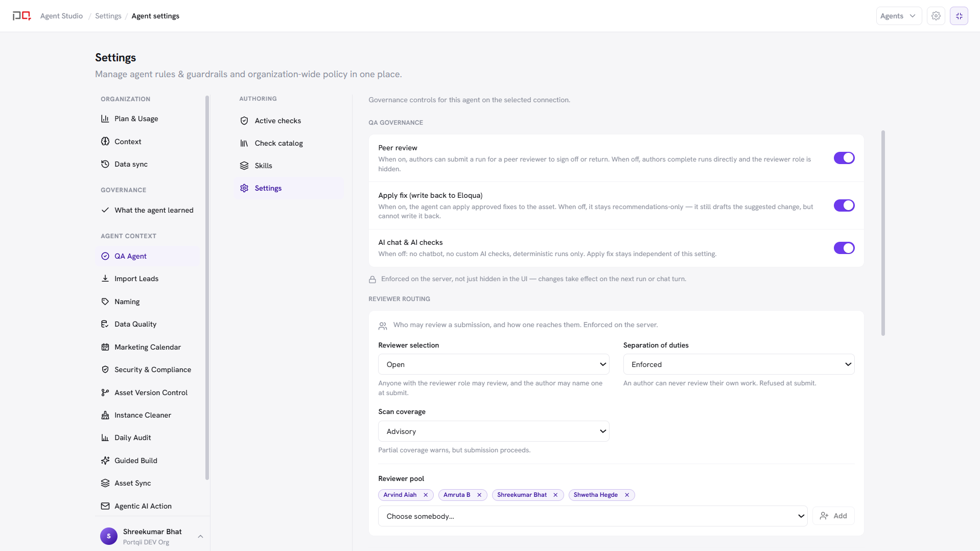Click the Agentic AI Action mail icon
The height and width of the screenshot is (551, 980).
tap(105, 506)
